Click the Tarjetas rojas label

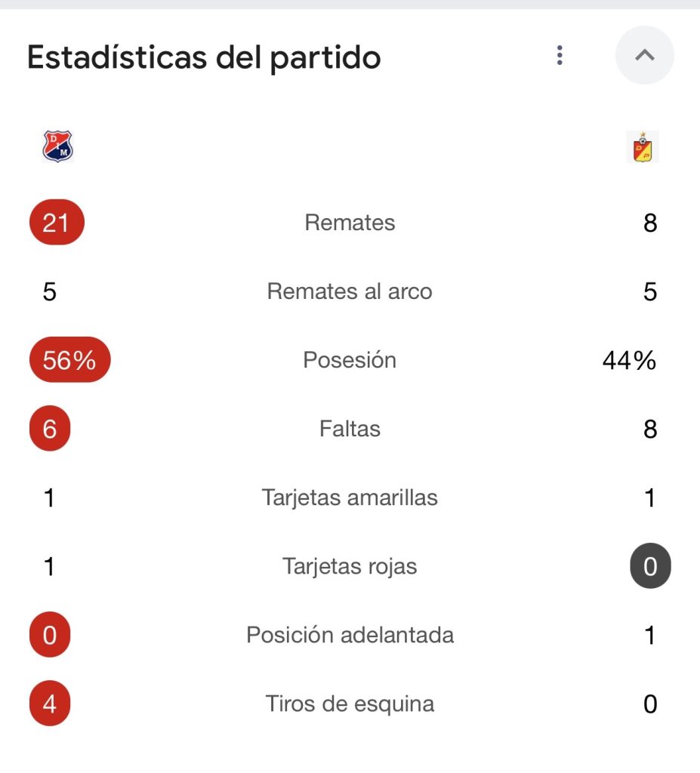(x=350, y=566)
